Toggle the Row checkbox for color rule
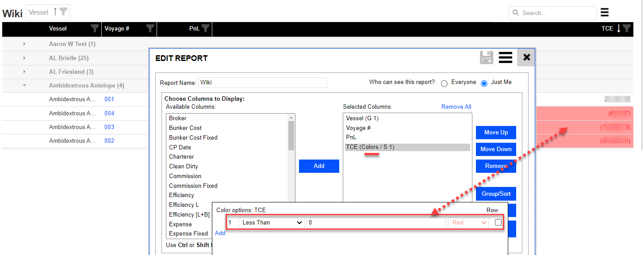 click(498, 222)
